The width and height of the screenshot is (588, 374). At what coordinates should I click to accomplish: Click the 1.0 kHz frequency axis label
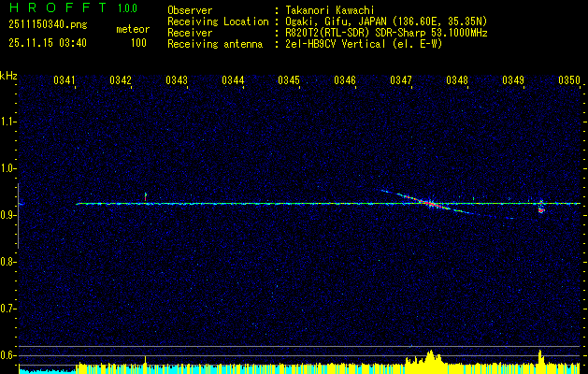tap(7, 168)
